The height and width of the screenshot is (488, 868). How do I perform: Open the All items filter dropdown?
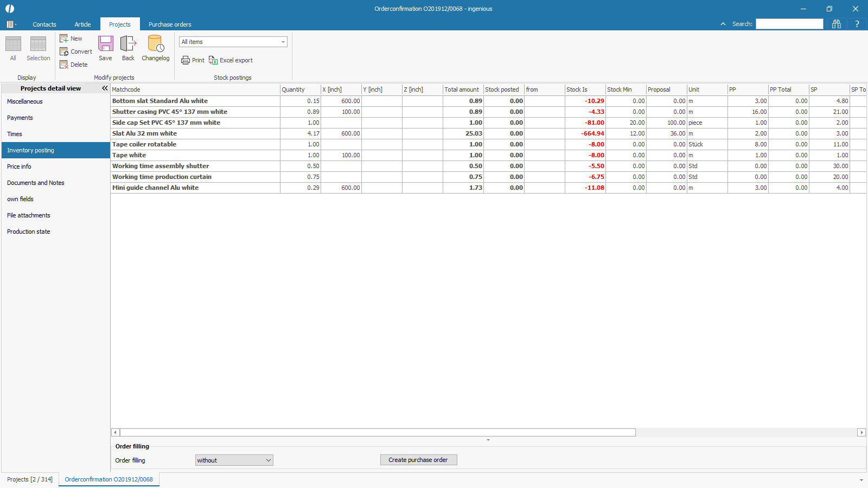283,42
